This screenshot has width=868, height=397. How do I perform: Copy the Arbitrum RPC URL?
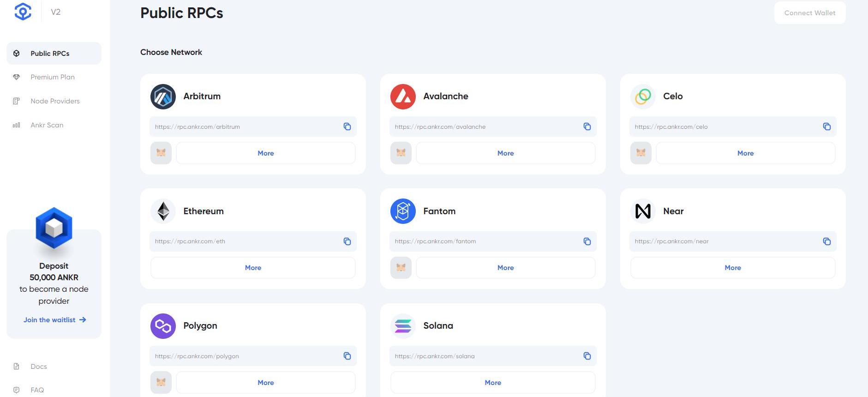tap(347, 126)
